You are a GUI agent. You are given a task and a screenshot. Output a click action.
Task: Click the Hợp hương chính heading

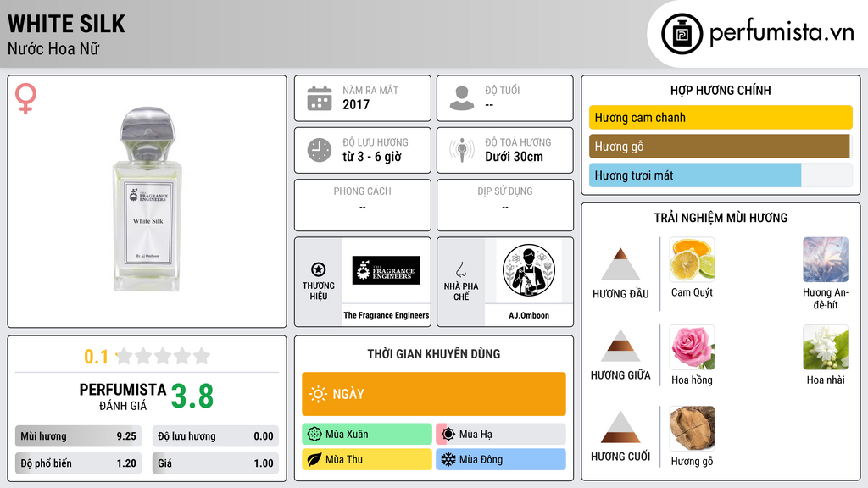pyautogui.click(x=721, y=90)
